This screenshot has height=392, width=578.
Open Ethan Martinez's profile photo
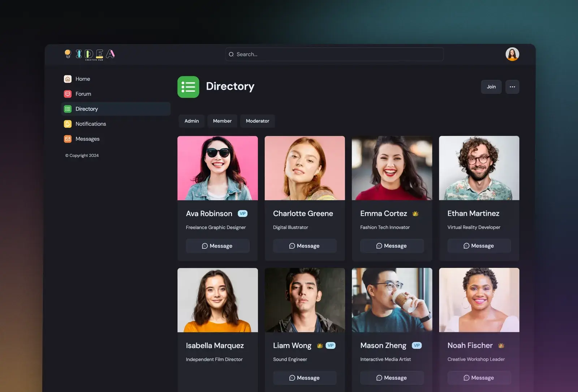click(x=479, y=168)
